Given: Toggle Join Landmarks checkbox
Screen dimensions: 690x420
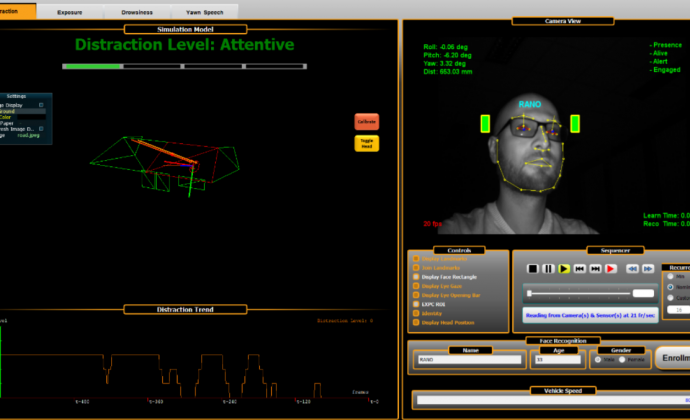Looking at the screenshot, I should (416, 268).
